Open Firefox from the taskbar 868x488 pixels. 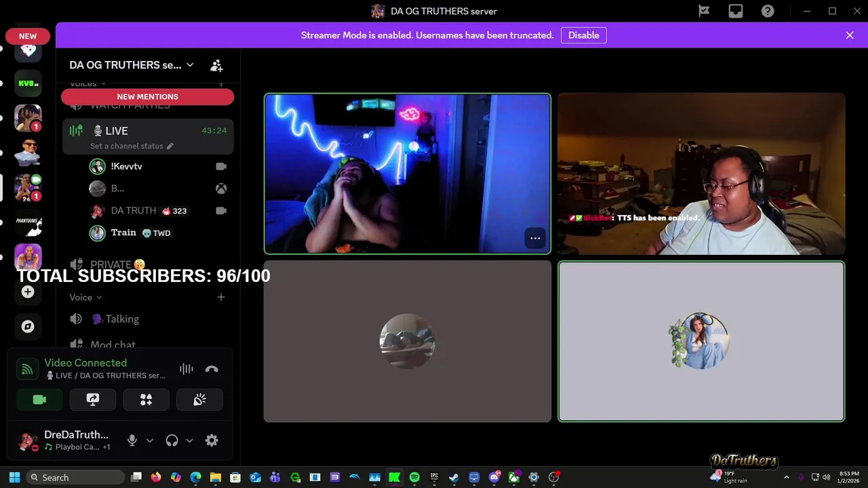(x=156, y=477)
